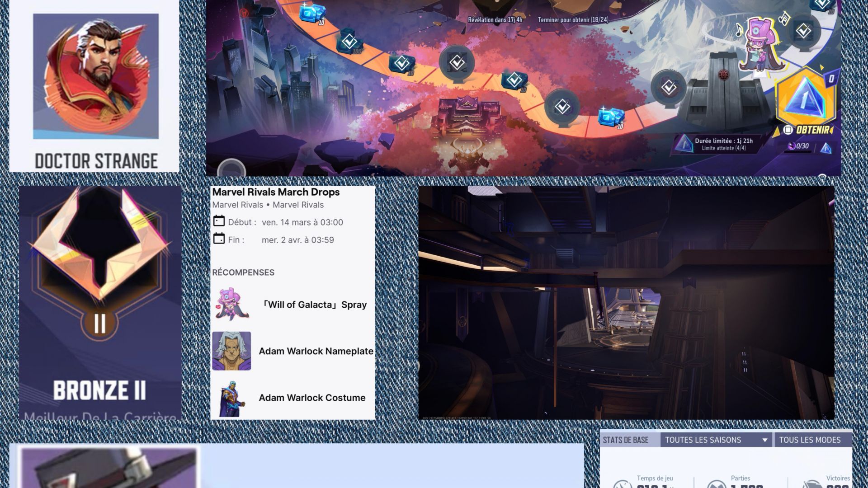
Task: Click the rank tier II circle on badge
Action: click(x=99, y=323)
